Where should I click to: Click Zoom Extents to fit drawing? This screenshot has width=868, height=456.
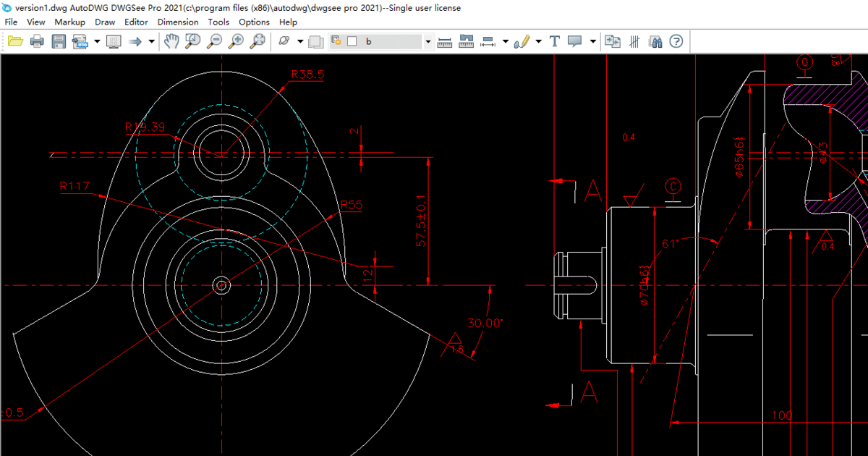pos(255,41)
